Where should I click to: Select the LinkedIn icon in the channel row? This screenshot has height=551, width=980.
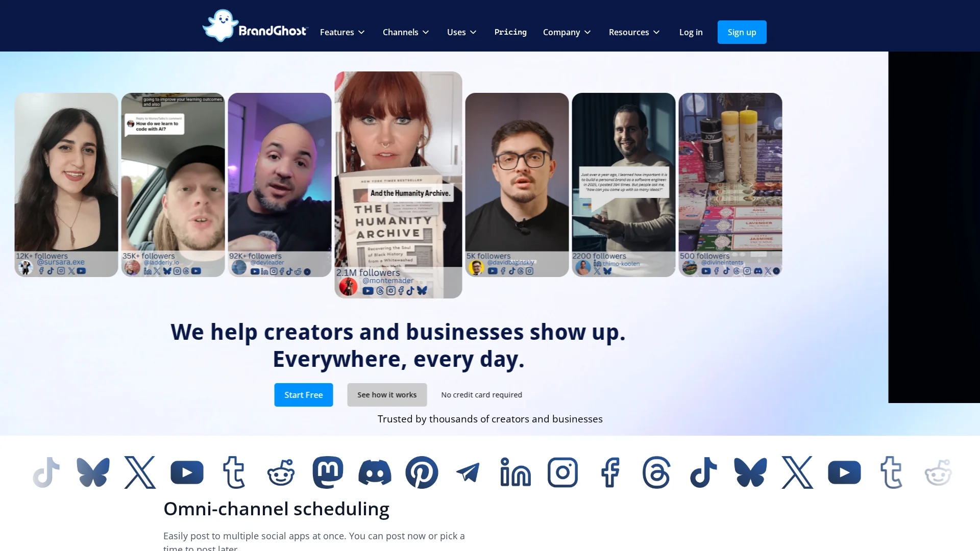516,472
